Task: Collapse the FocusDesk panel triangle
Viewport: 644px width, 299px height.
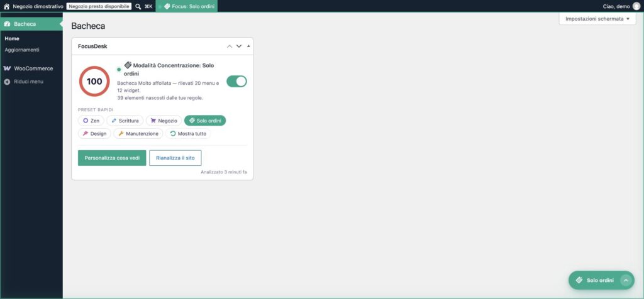Action: coord(248,46)
